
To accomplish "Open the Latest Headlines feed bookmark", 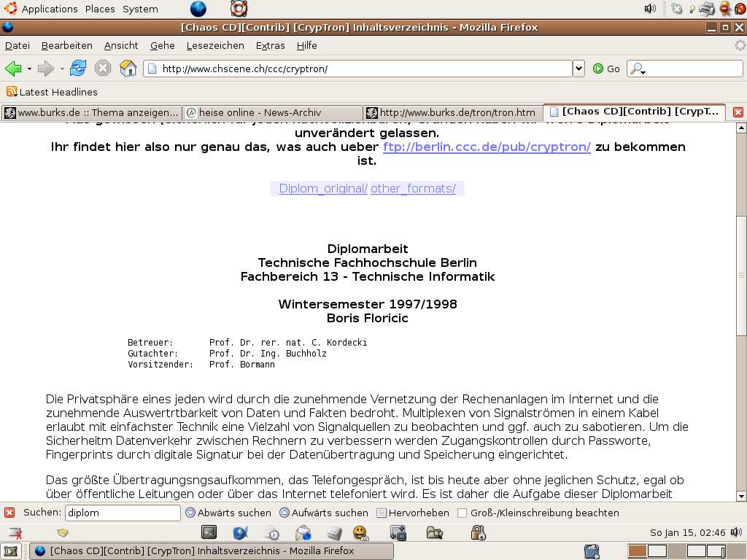I will point(52,92).
